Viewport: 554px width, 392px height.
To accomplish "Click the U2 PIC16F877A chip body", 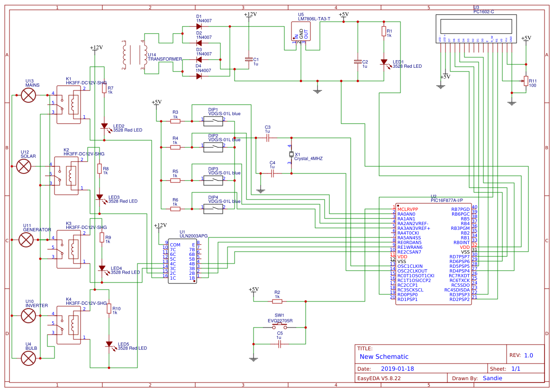I will click(433, 254).
